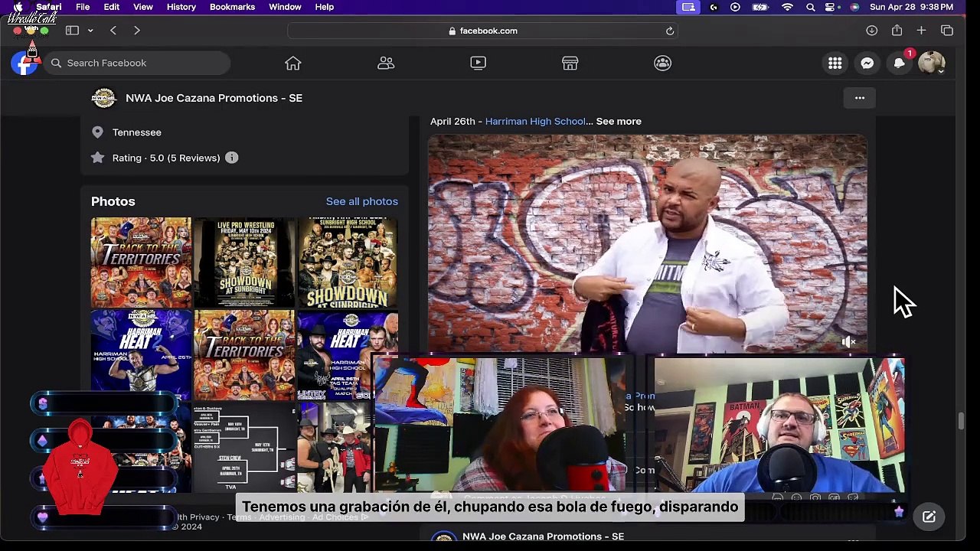Expand the account profile picture dropdown

click(931, 64)
